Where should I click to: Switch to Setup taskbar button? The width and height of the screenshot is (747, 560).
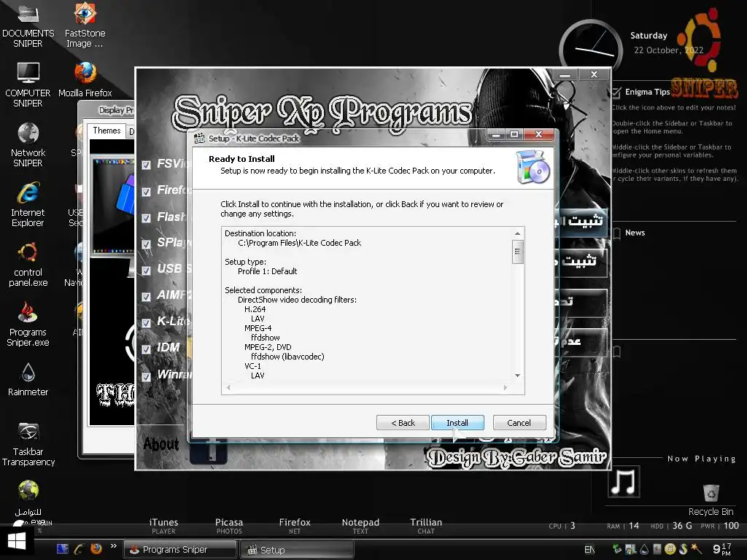[296, 550]
